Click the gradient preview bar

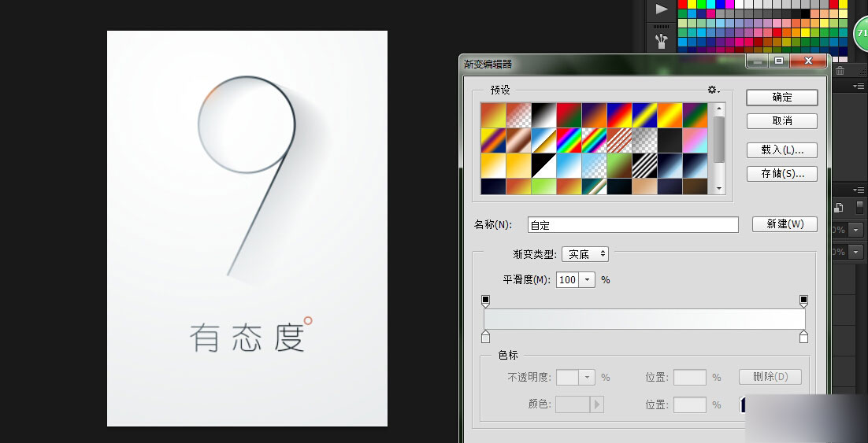coord(644,319)
